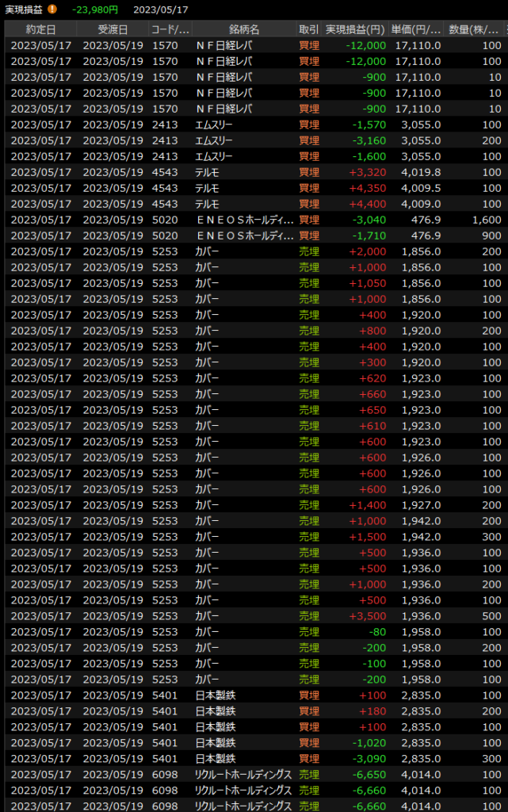Click the orange warning icon beside 実現損益

click(x=52, y=10)
